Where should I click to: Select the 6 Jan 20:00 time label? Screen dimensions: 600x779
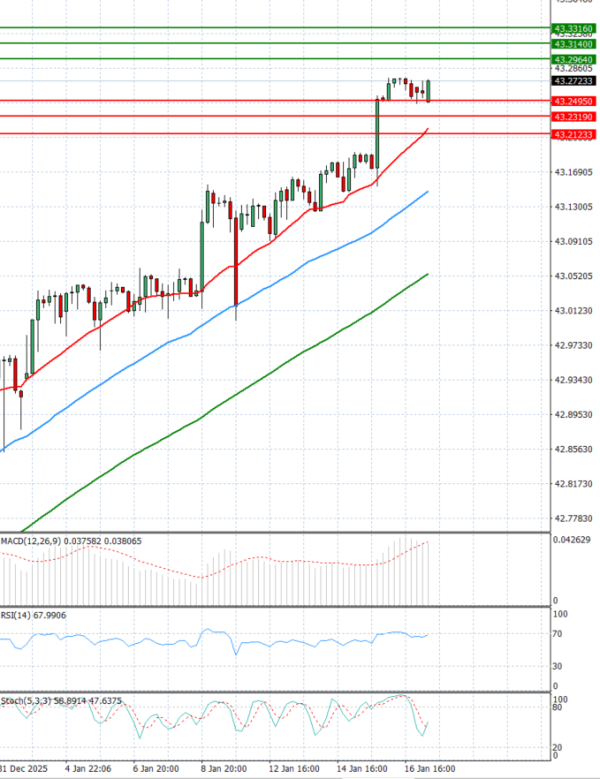[158, 770]
